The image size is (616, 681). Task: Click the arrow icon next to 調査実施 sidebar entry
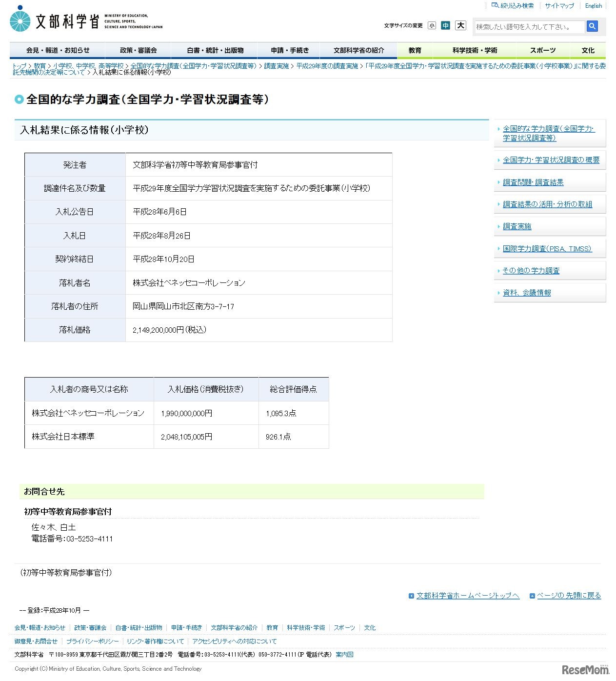click(498, 226)
